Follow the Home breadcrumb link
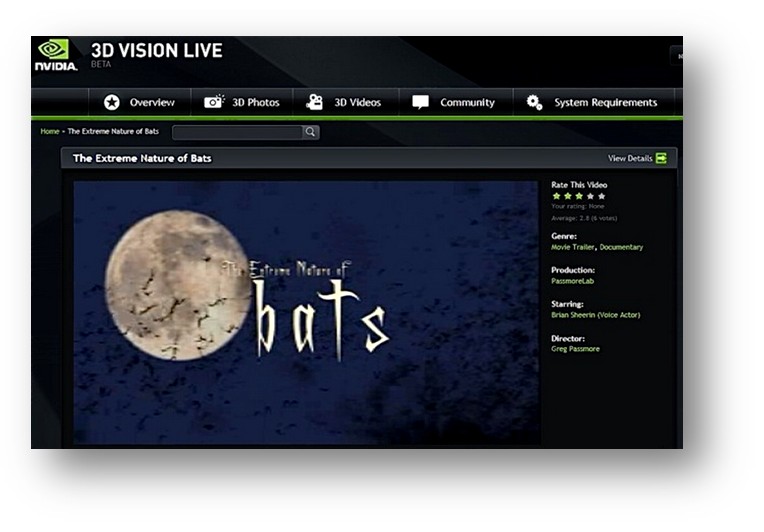 (x=50, y=132)
